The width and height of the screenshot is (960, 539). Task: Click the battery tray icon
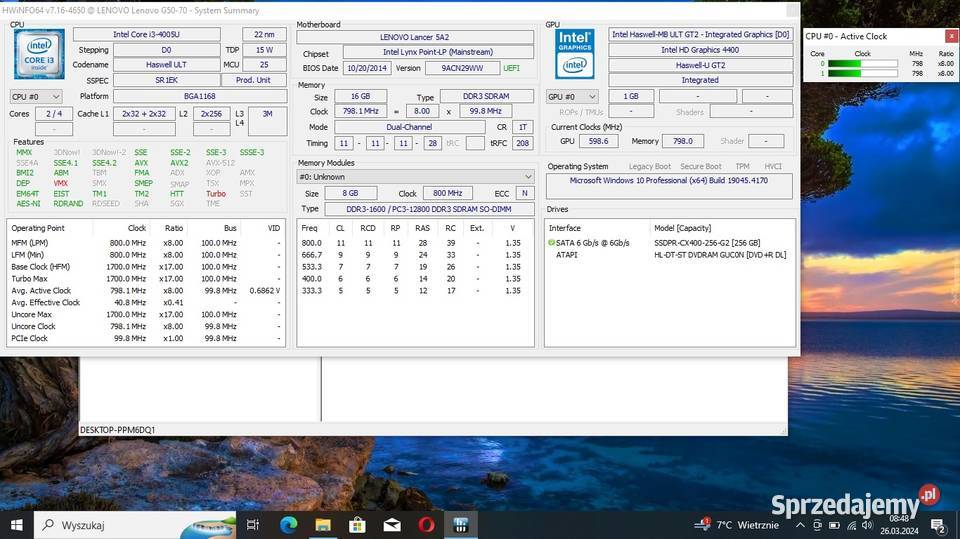click(x=834, y=525)
